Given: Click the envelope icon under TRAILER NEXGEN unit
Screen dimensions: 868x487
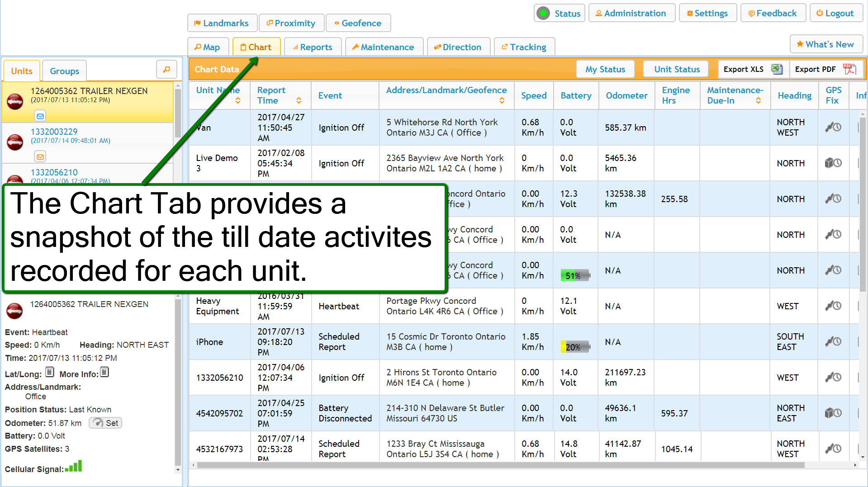Looking at the screenshot, I should pyautogui.click(x=40, y=116).
